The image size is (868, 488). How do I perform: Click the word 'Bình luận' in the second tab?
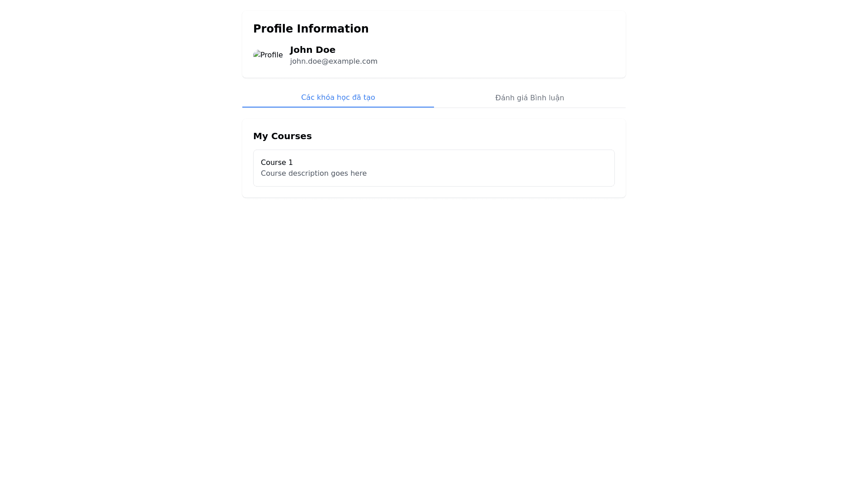(547, 98)
